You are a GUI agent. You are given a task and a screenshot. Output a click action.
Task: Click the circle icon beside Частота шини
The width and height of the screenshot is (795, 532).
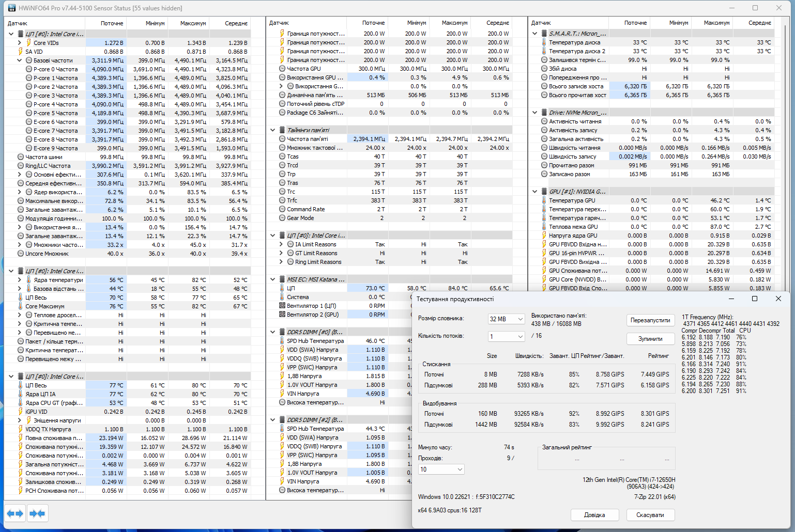coord(20,157)
